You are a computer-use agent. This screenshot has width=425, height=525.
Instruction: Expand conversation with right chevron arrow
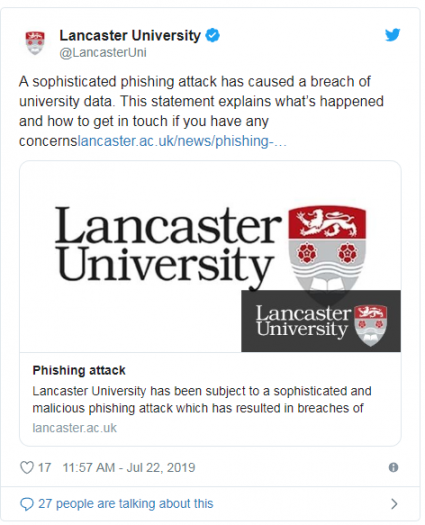[x=395, y=504]
